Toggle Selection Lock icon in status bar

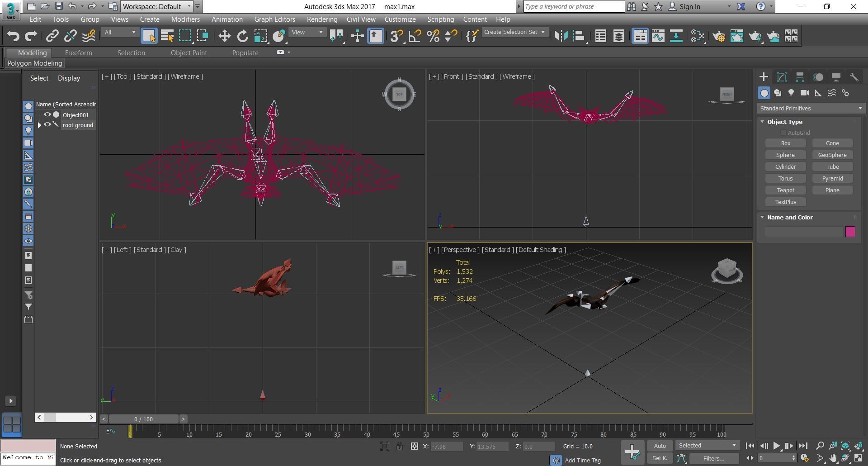tap(400, 447)
